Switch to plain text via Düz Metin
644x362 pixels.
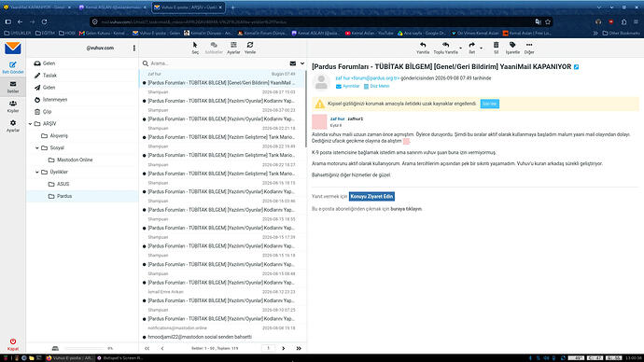pos(376,86)
